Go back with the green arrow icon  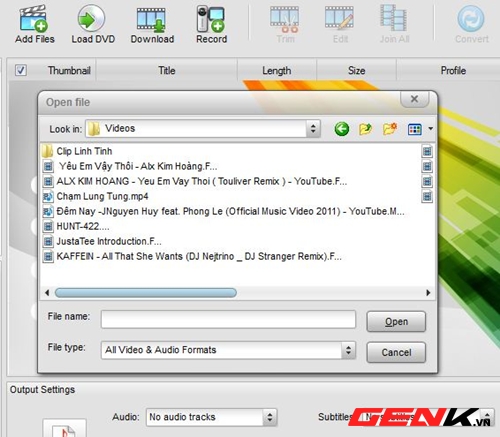coord(342,129)
